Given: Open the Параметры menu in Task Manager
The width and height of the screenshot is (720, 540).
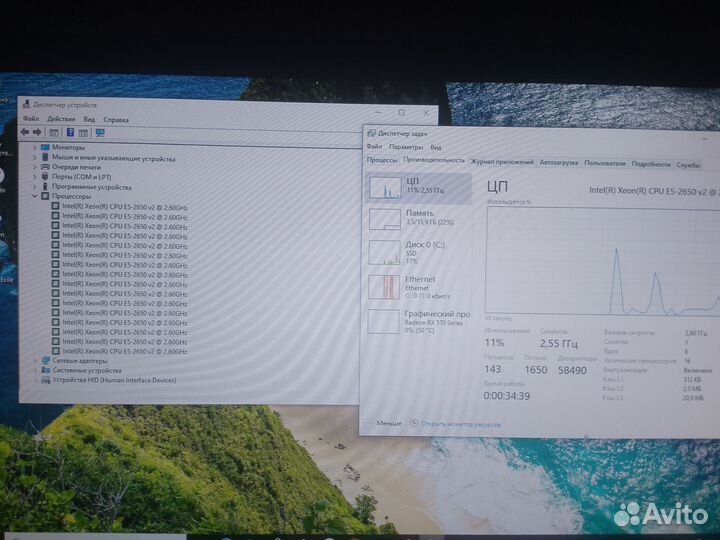Looking at the screenshot, I should pos(407,147).
